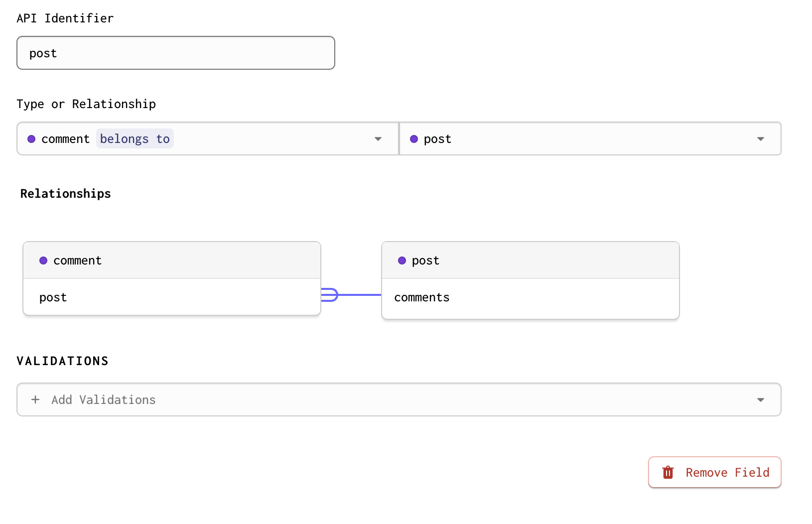The height and width of the screenshot is (524, 812).
Task: Click the belongs to relationship tag
Action: coord(135,139)
